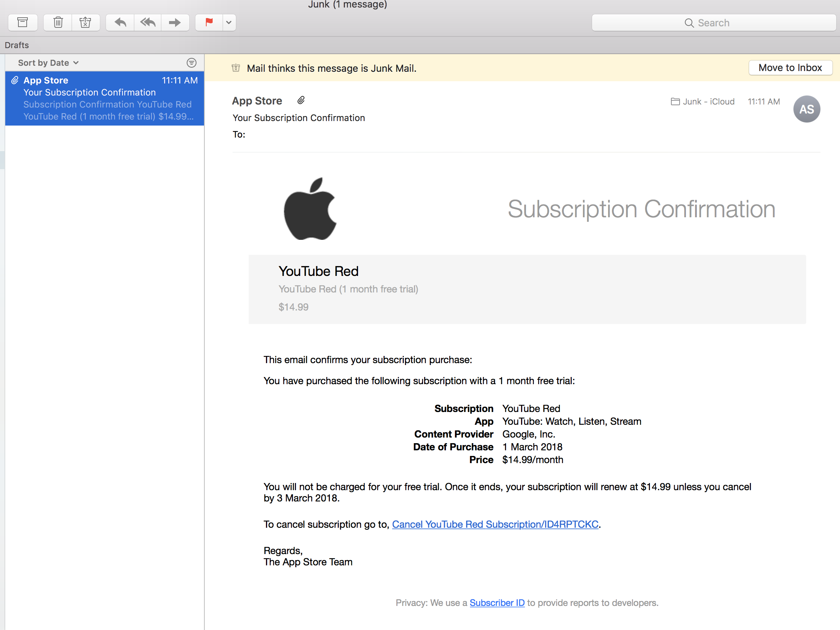Delete message with trash icon
840x630 pixels.
[58, 23]
